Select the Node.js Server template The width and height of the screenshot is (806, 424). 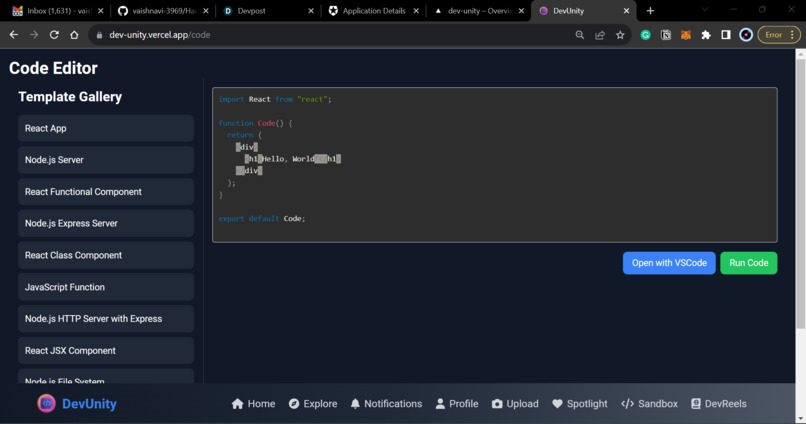click(106, 160)
